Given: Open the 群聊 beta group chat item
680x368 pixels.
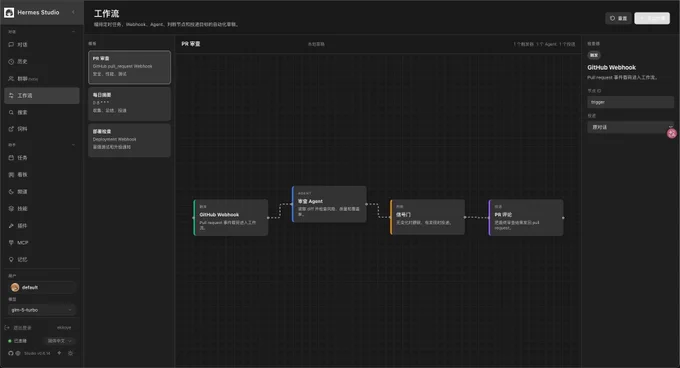Looking at the screenshot, I should (x=42, y=78).
